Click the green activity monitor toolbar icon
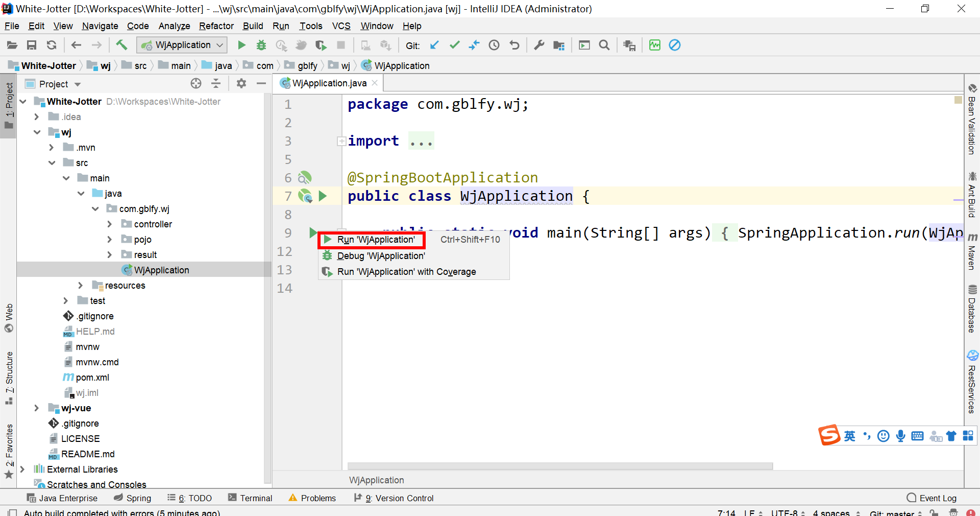This screenshot has height=516, width=980. (x=655, y=45)
